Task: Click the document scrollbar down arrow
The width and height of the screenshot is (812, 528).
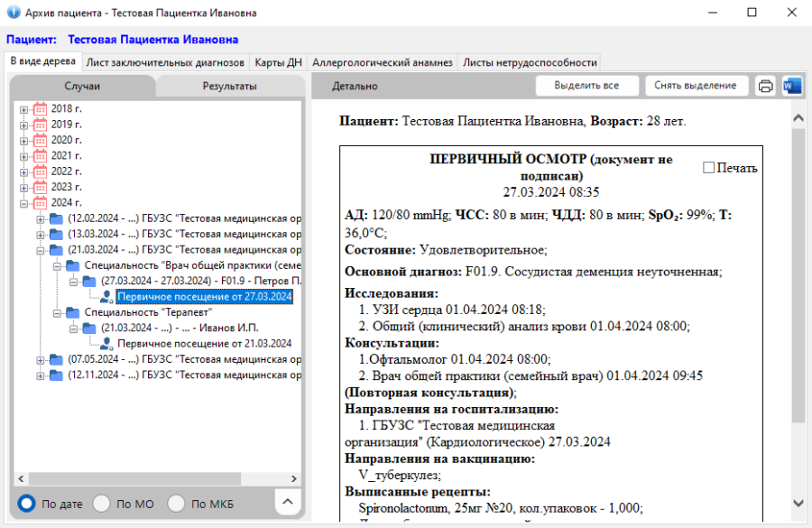Action: [798, 503]
